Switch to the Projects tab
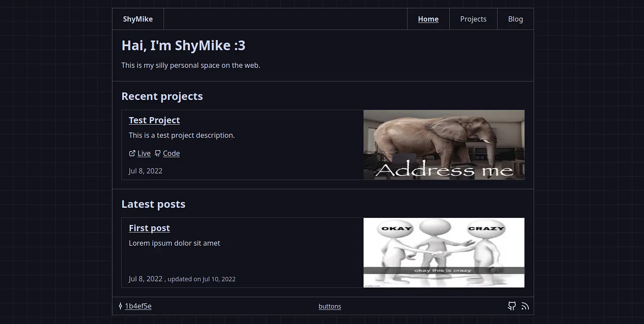The image size is (644, 324). coord(473,19)
